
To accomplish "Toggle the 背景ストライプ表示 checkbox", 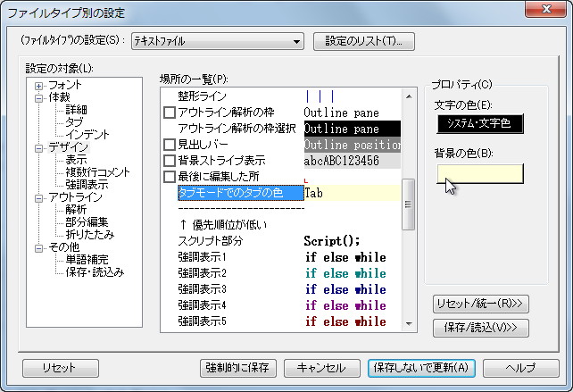I will click(170, 161).
